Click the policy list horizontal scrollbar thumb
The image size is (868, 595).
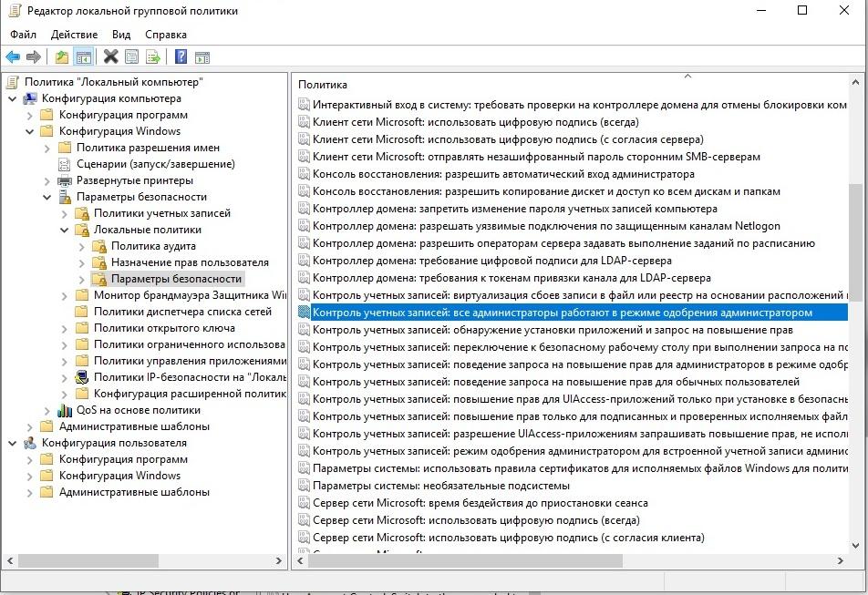tap(466, 560)
